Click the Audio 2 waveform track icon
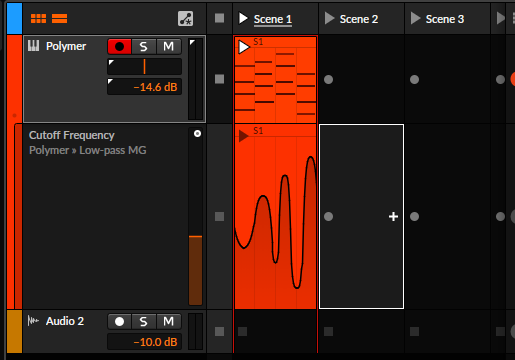The width and height of the screenshot is (515, 360). tap(33, 321)
